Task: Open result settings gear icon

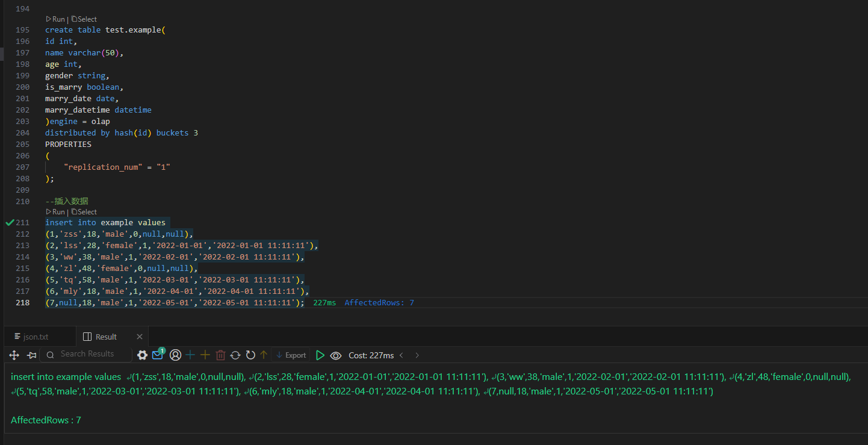Action: [x=142, y=355]
